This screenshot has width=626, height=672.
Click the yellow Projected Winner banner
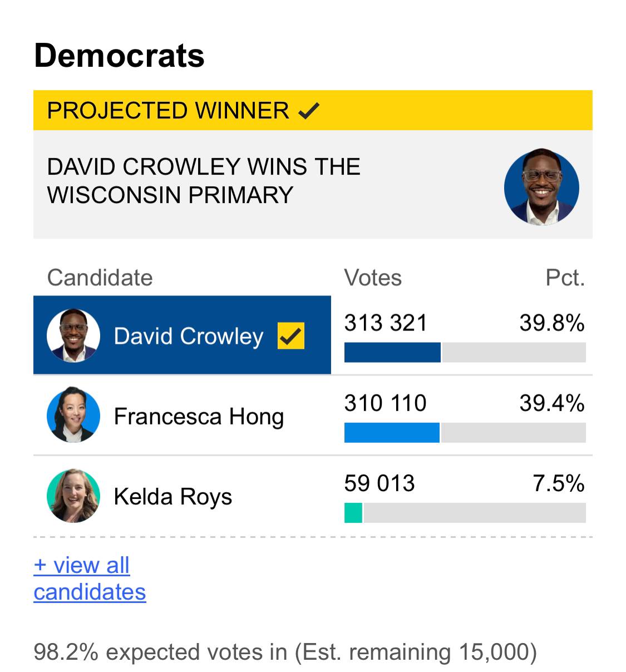(x=313, y=110)
